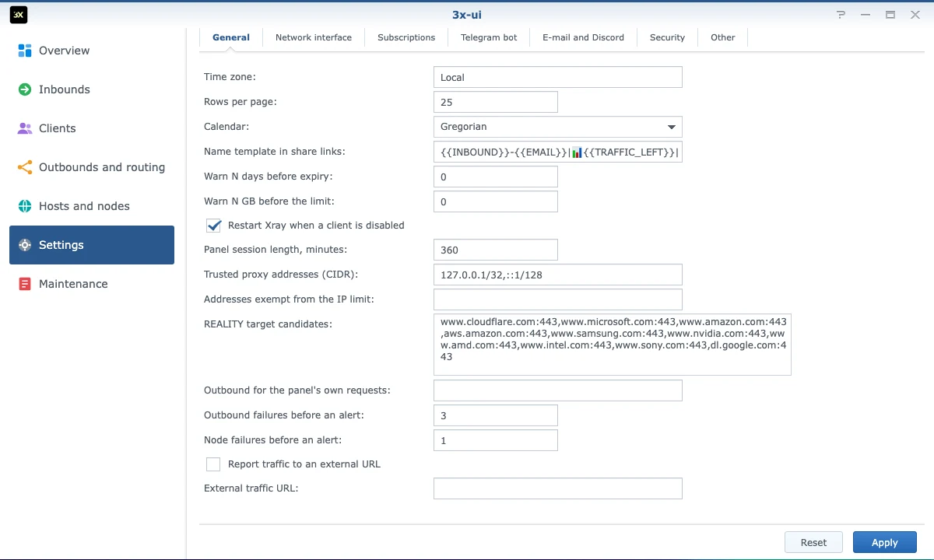Open Overview via its dashboard icon
Screen dimensions: 934x560
pos(25,51)
